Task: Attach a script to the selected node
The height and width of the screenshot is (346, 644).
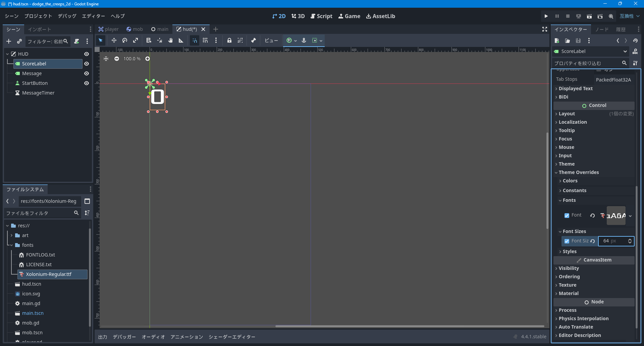Action: pyautogui.click(x=77, y=41)
